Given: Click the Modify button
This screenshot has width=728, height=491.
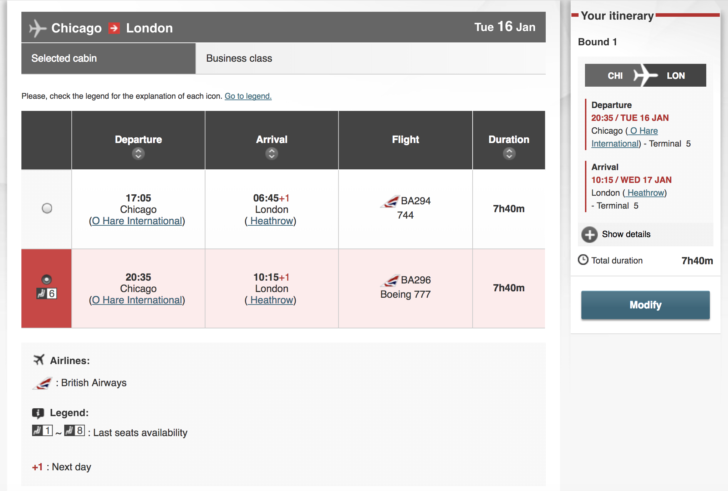Looking at the screenshot, I should tap(645, 305).
